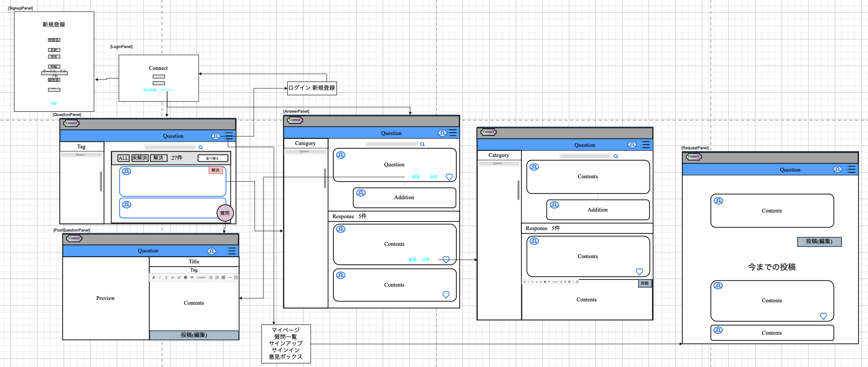Viewport: 868px width, 367px height.
Task: Click the Italic icon in PostQuestionPanel toolbar
Action: (x=160, y=278)
